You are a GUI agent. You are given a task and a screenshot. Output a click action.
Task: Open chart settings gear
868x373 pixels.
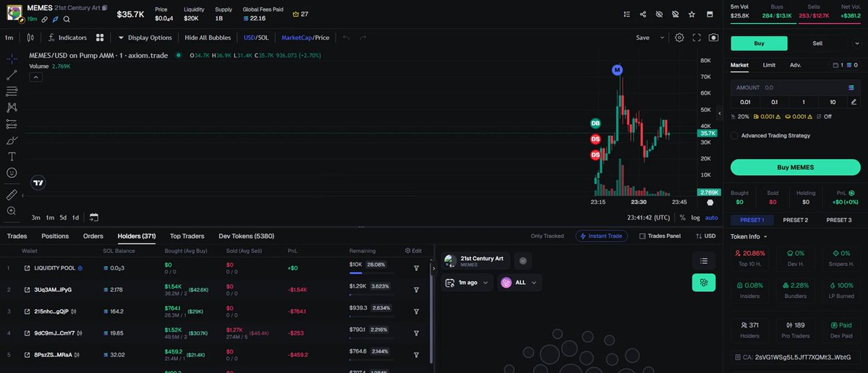680,38
